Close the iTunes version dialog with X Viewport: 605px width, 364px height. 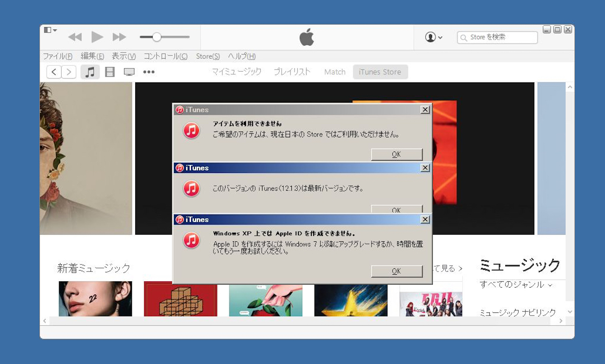(425, 168)
